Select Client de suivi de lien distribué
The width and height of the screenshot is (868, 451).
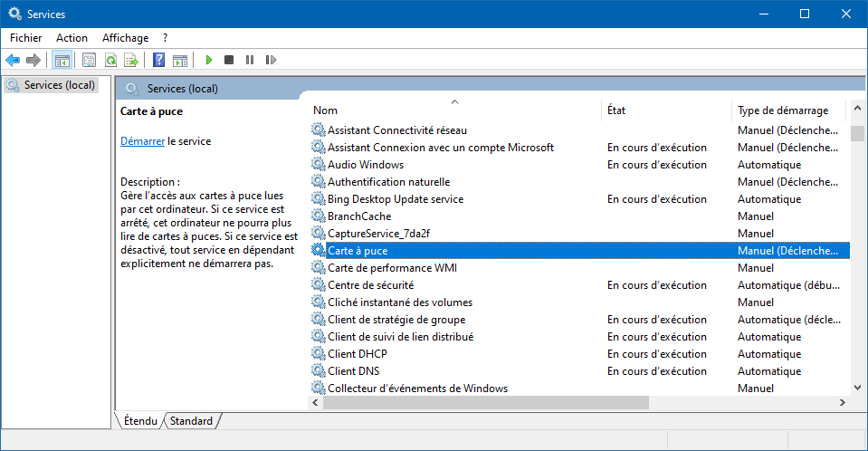point(400,336)
